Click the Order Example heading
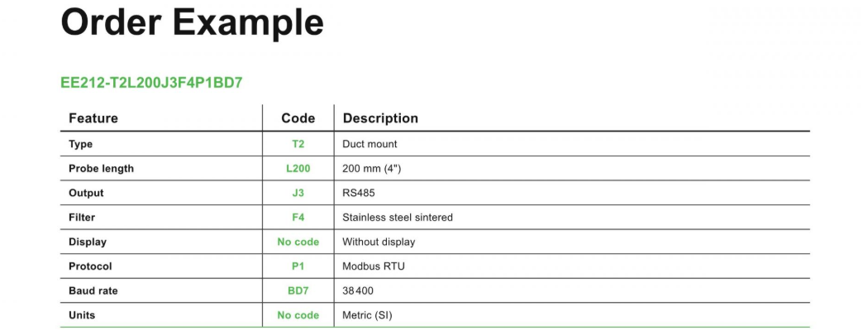The height and width of the screenshot is (331, 868). pyautogui.click(x=192, y=22)
